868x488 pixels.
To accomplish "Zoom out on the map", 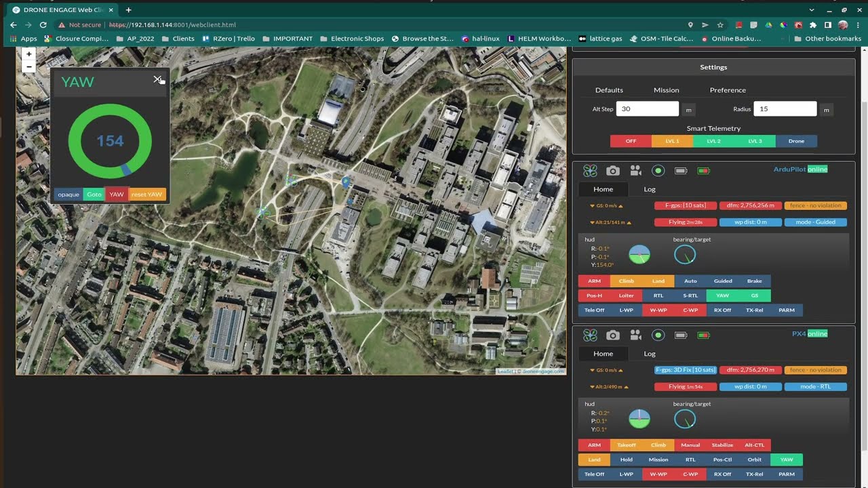I will click(x=28, y=66).
